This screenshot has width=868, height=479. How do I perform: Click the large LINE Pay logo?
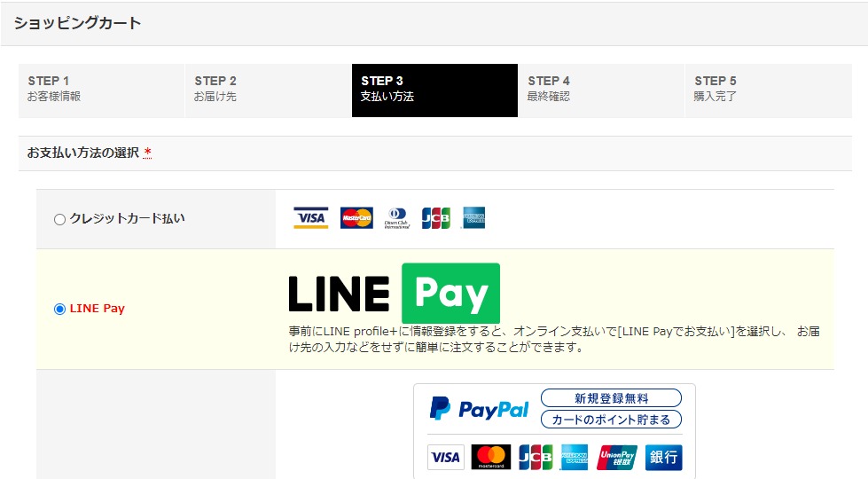(395, 293)
